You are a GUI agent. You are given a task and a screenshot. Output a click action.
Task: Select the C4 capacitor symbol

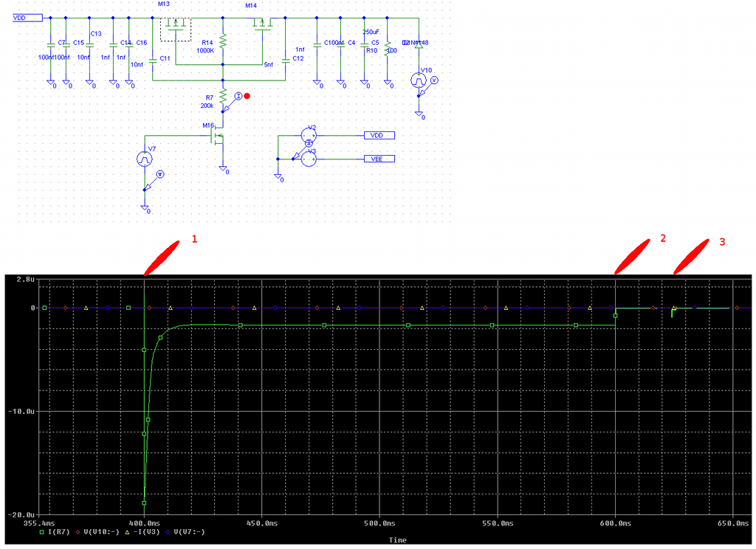[x=341, y=45]
